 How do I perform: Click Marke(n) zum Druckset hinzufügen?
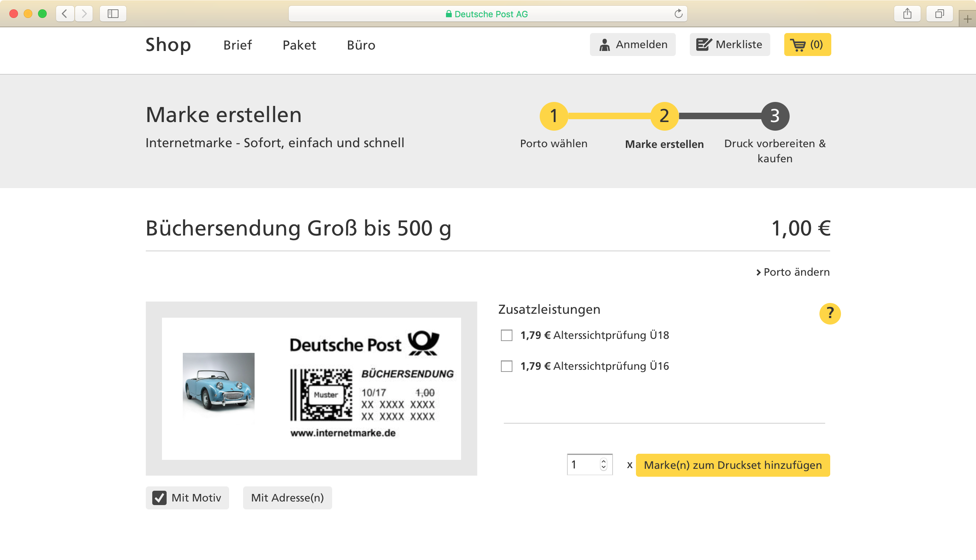[733, 465]
